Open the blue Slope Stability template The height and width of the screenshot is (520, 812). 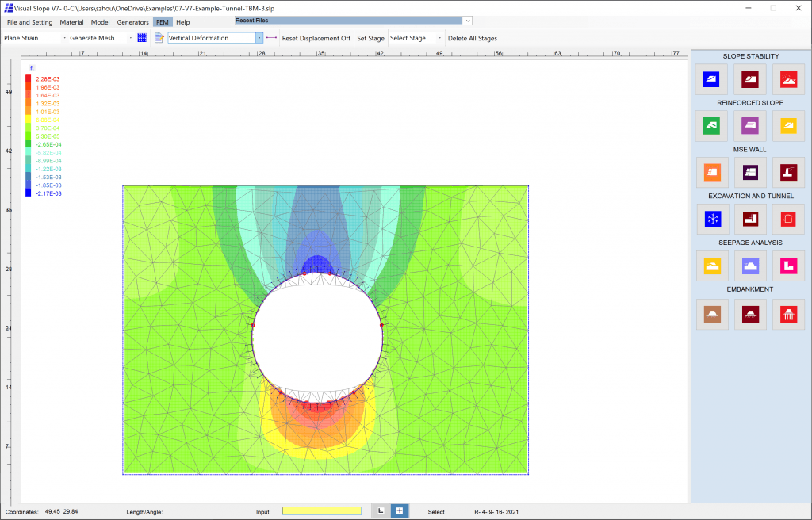[x=711, y=79]
